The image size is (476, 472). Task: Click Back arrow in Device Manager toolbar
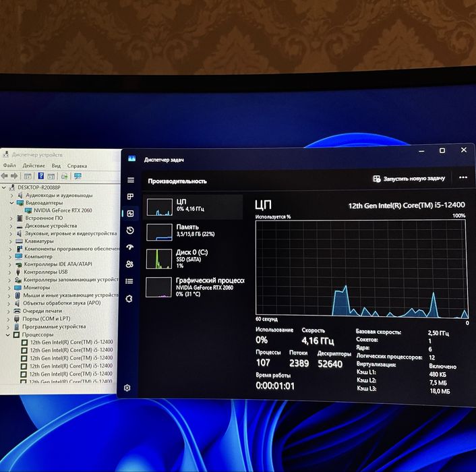coord(4,176)
